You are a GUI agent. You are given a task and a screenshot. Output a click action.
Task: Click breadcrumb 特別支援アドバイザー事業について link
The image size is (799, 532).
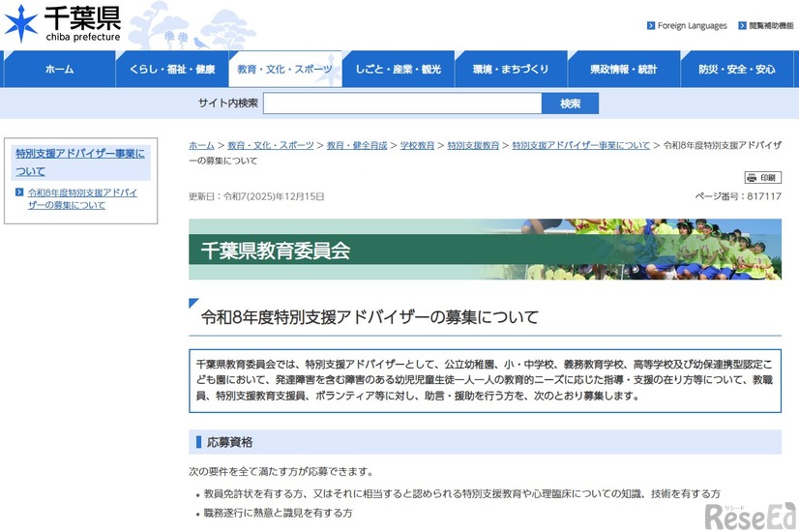(x=581, y=145)
